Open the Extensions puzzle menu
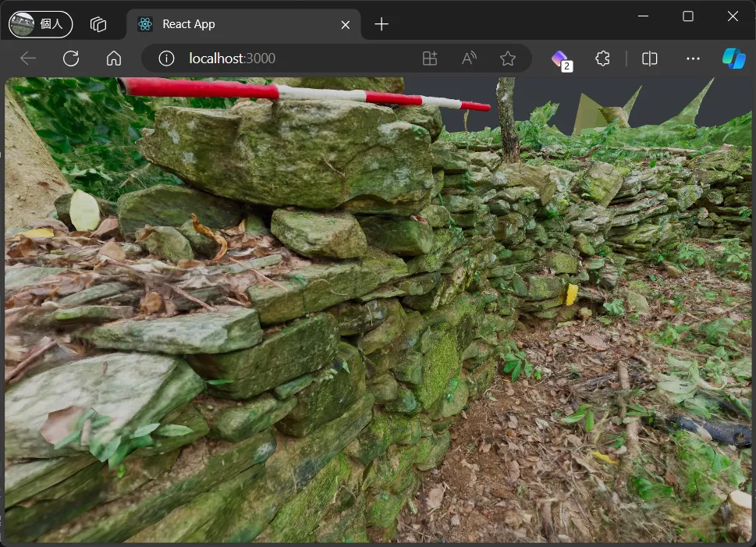Viewport: 756px width, 547px height. [x=602, y=59]
